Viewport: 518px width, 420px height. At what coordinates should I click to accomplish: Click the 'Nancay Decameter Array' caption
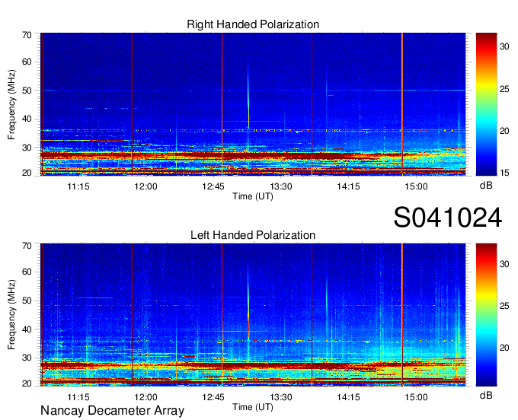112,411
